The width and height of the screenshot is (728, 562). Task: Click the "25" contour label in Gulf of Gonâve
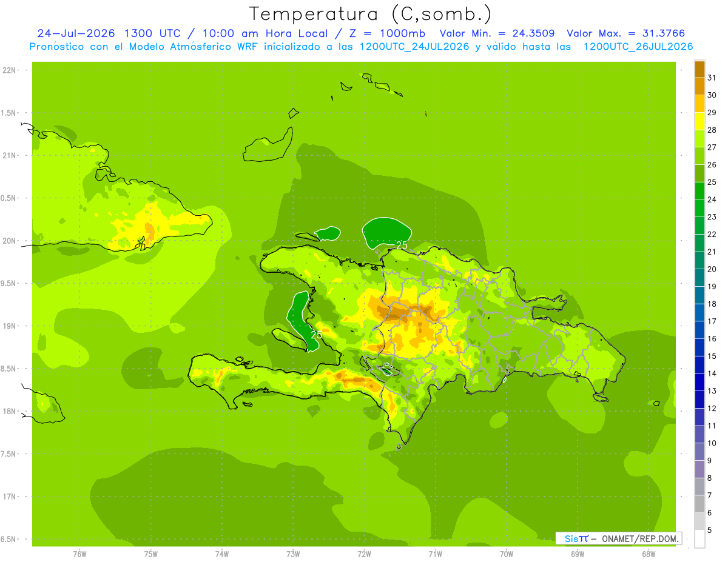(x=317, y=335)
